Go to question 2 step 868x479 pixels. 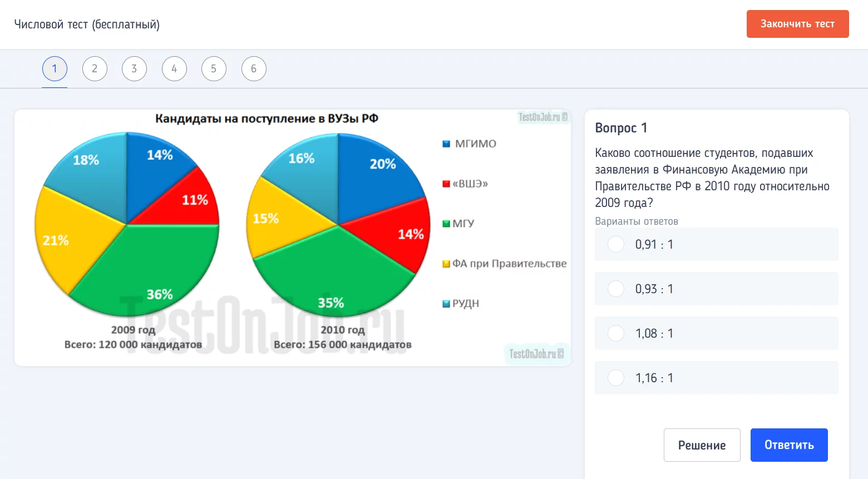95,69
